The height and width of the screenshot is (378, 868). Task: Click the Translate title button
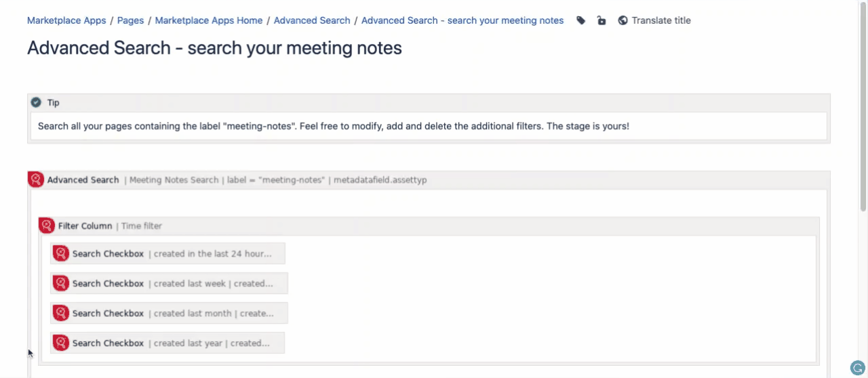pyautogui.click(x=660, y=20)
